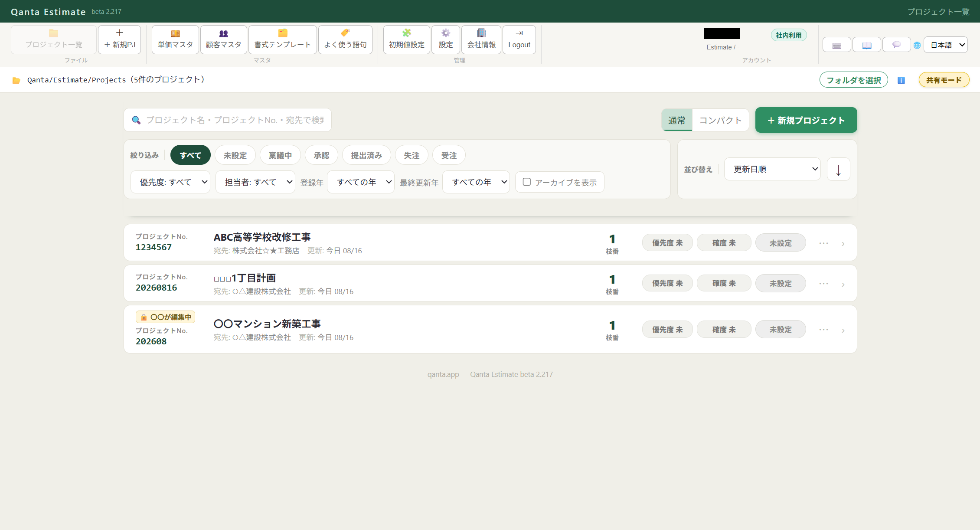980x530 pixels.
Task: Click the 社内利用 badge
Action: pos(789,35)
